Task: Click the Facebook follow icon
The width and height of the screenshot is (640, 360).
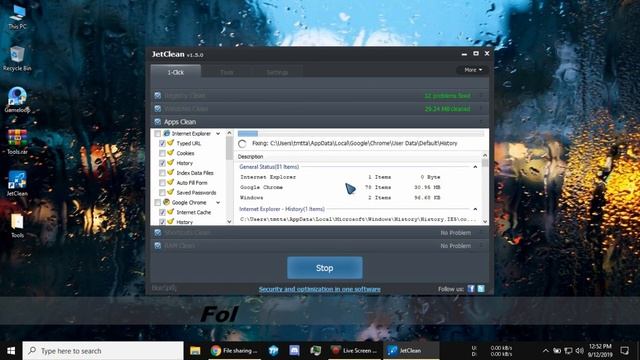Action: [x=471, y=289]
